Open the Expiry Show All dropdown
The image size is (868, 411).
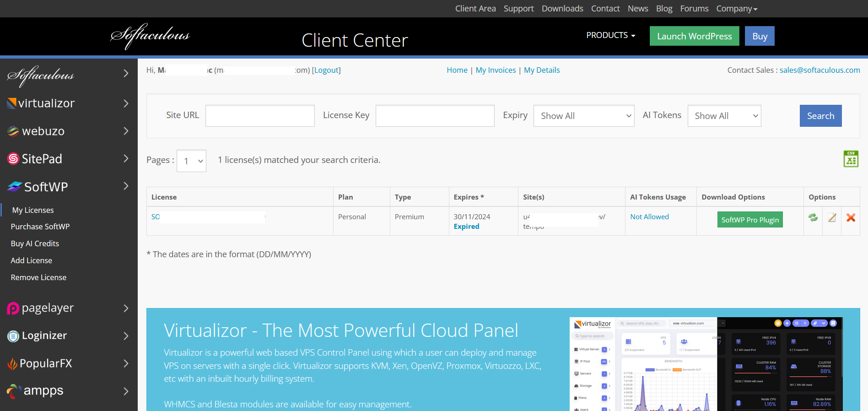[x=584, y=116]
